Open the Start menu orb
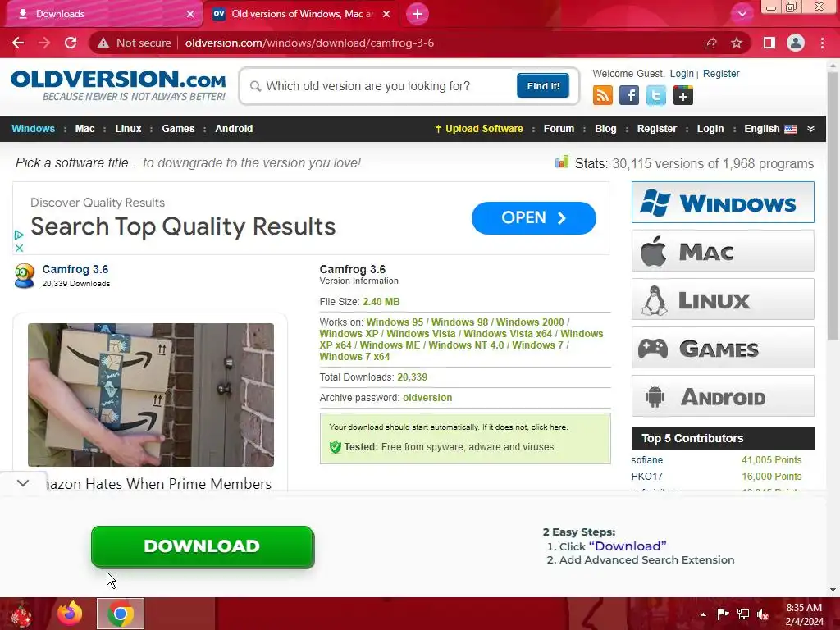Image resolution: width=840 pixels, height=630 pixels. [x=21, y=614]
